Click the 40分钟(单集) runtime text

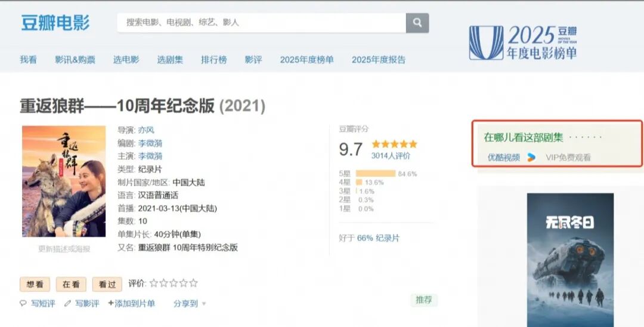pyautogui.click(x=178, y=235)
